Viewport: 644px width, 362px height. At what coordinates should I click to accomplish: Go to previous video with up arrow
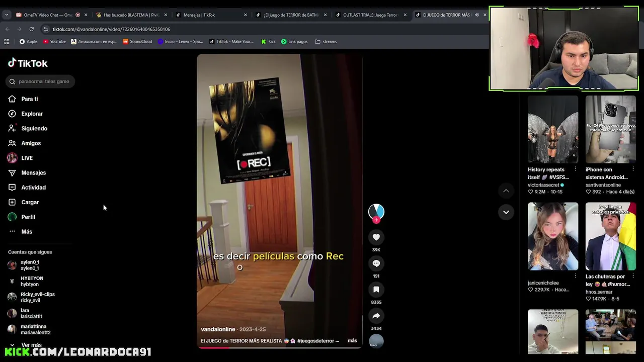point(506,191)
